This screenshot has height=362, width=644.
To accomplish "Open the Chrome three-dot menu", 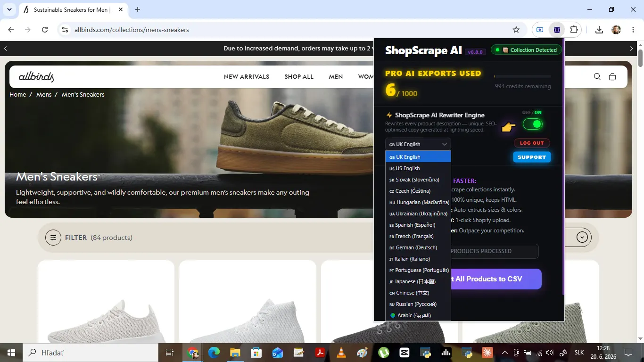I will tap(633, 30).
